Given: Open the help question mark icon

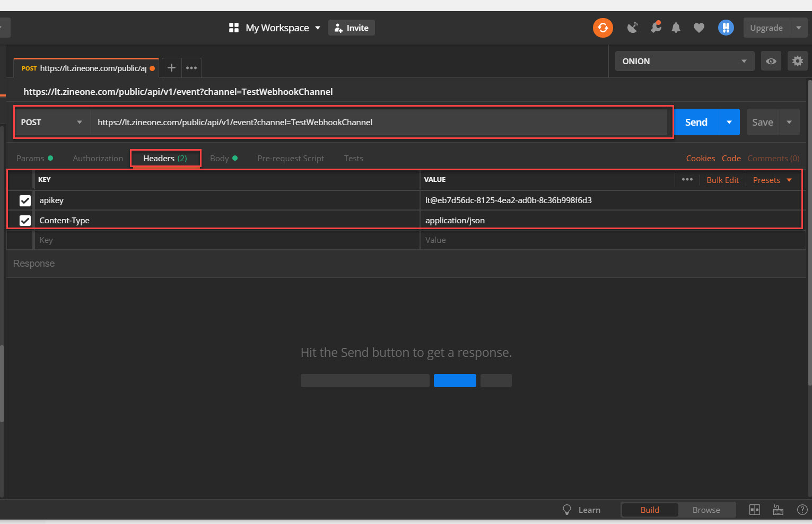Looking at the screenshot, I should 802,510.
